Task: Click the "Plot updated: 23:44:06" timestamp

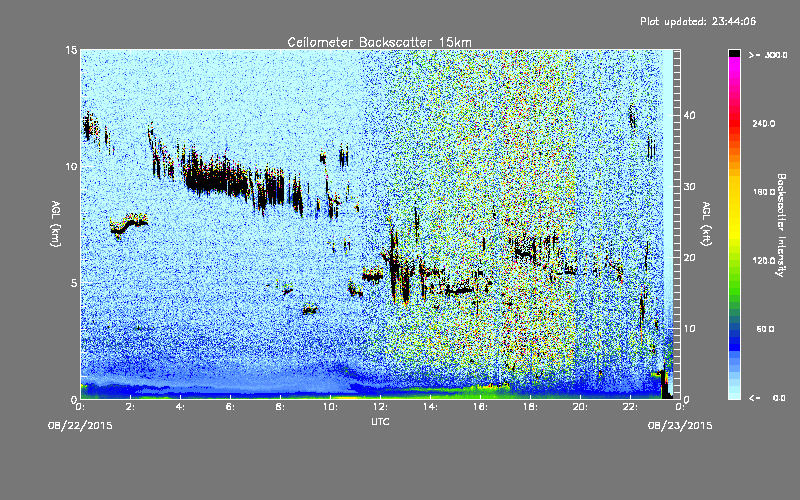Action: click(698, 21)
